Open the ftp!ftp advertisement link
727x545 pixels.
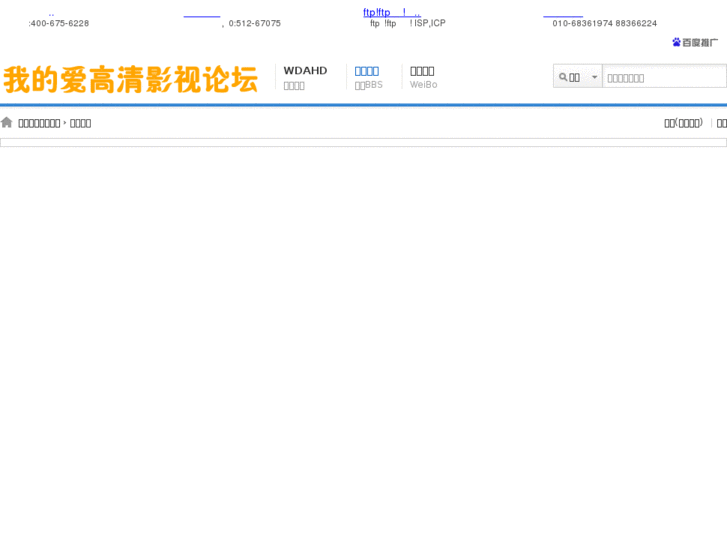tap(392, 12)
